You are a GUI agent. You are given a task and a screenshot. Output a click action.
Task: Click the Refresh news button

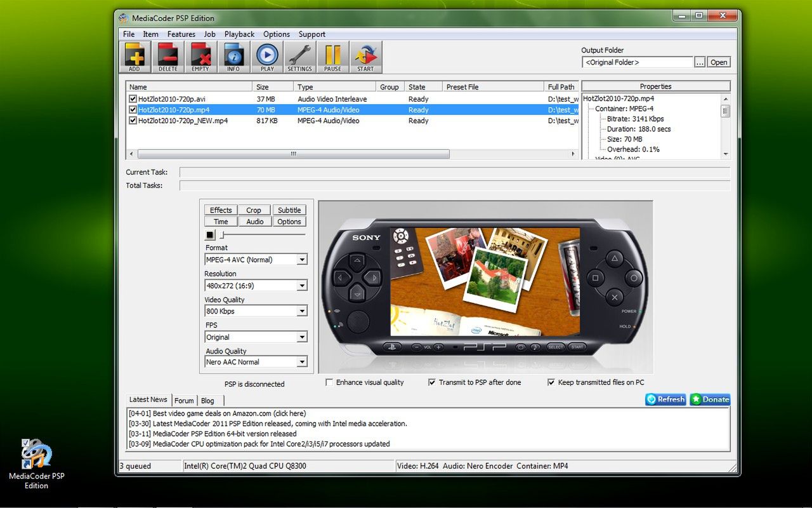pyautogui.click(x=665, y=399)
